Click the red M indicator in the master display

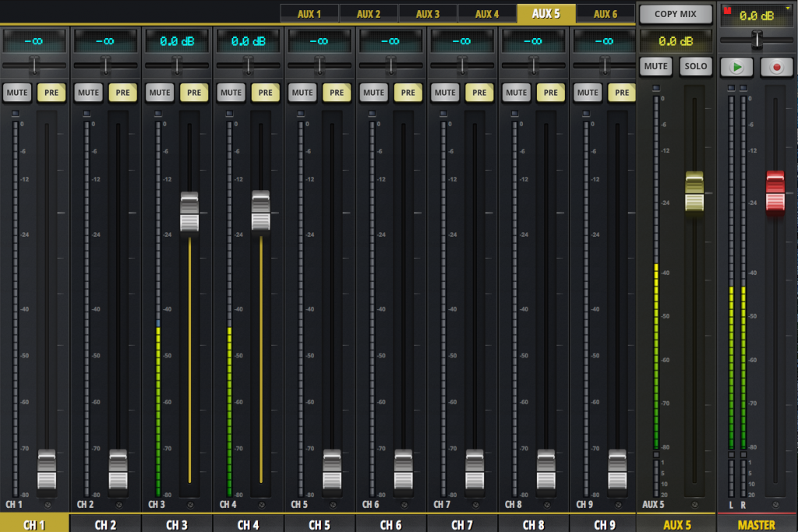(727, 11)
